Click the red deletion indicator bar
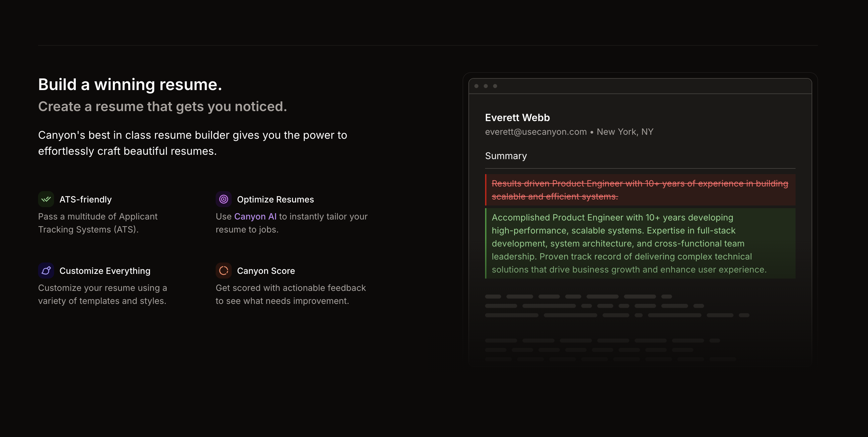868x437 pixels. pos(486,189)
